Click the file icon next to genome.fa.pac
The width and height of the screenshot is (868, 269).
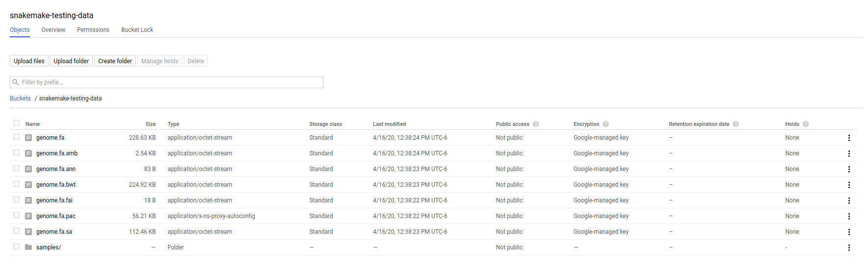pos(28,216)
